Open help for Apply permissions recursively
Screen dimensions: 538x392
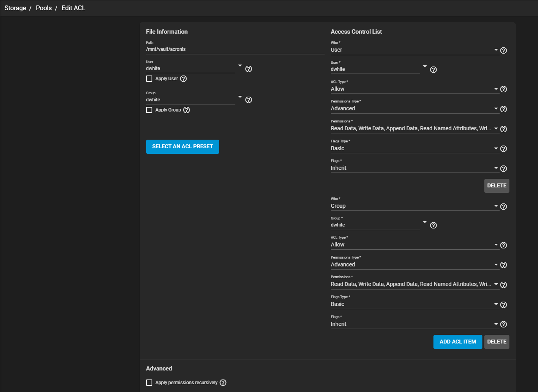point(223,383)
